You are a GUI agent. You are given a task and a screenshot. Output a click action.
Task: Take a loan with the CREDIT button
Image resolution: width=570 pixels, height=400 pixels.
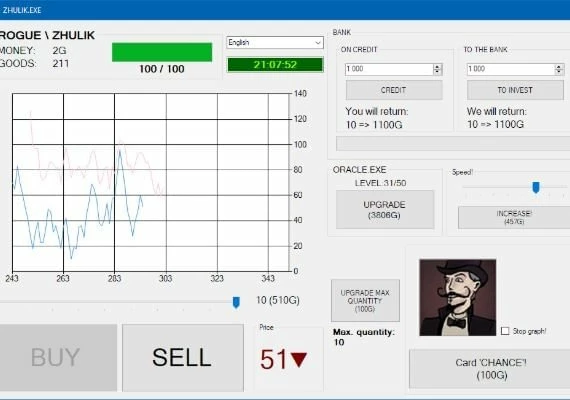click(394, 90)
